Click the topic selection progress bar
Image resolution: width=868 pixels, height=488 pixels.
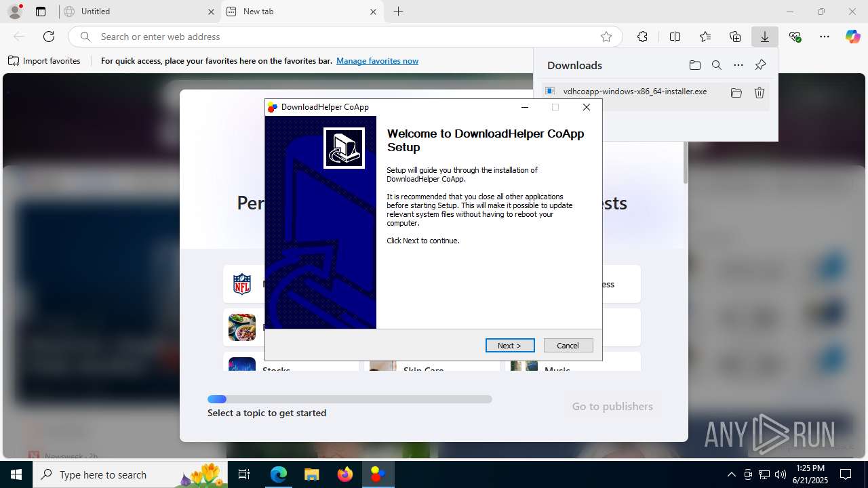[350, 399]
